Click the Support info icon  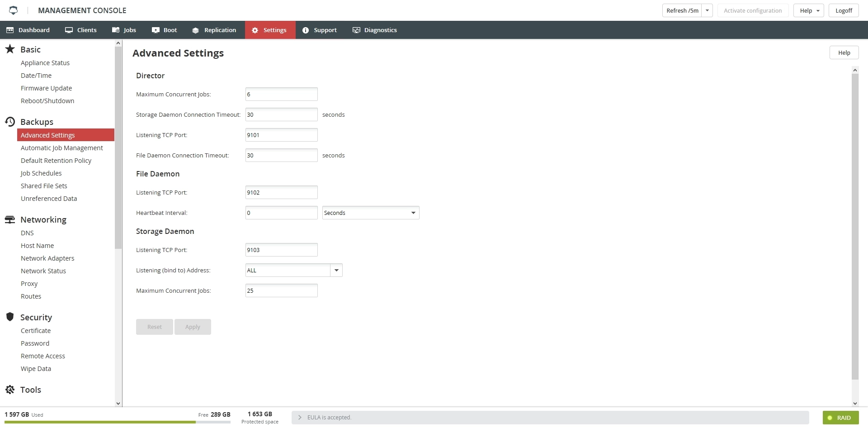point(306,30)
